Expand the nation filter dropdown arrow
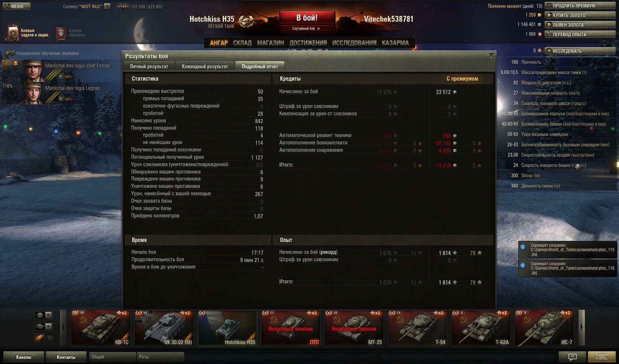This screenshot has height=364, width=619. tap(49, 315)
